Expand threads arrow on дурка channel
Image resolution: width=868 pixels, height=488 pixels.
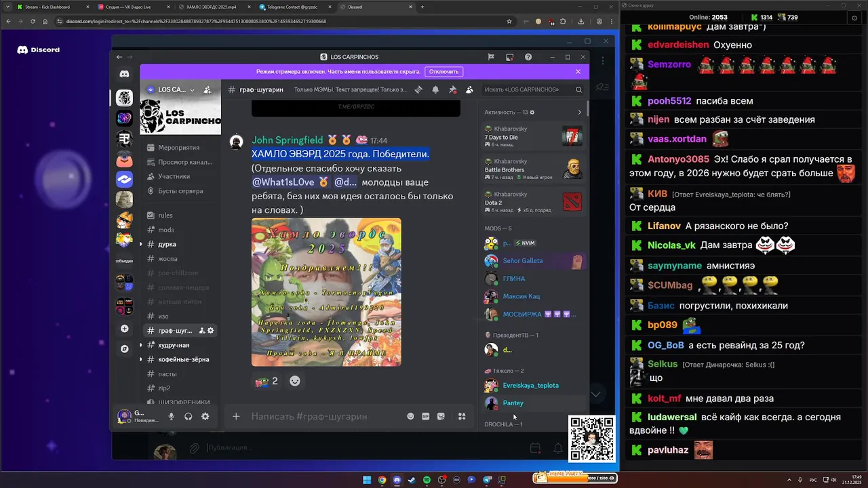point(141,244)
